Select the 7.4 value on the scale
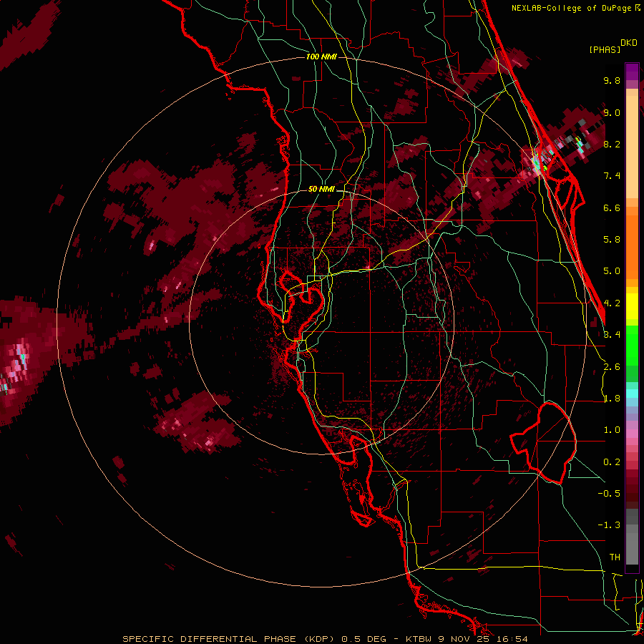The image size is (644, 644). click(x=612, y=176)
